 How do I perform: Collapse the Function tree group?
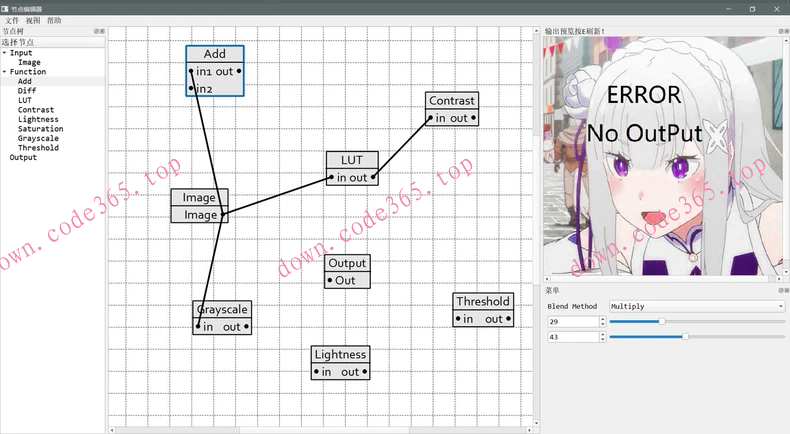[x=5, y=72]
